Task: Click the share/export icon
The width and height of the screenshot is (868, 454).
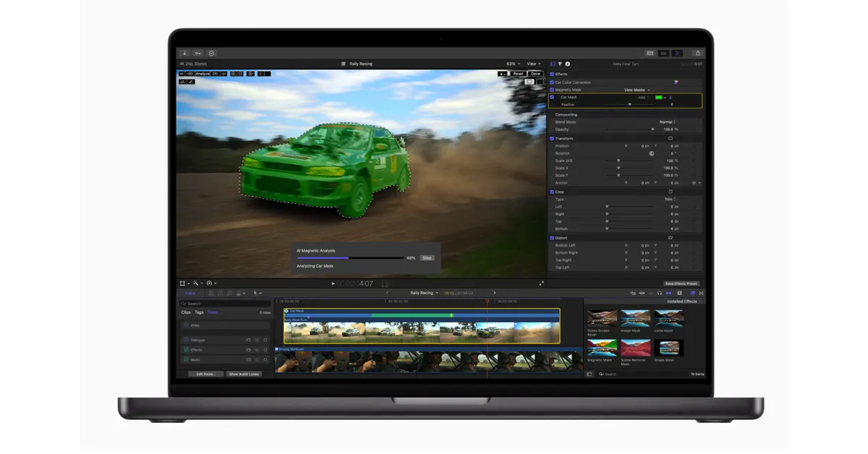Action: click(x=697, y=53)
